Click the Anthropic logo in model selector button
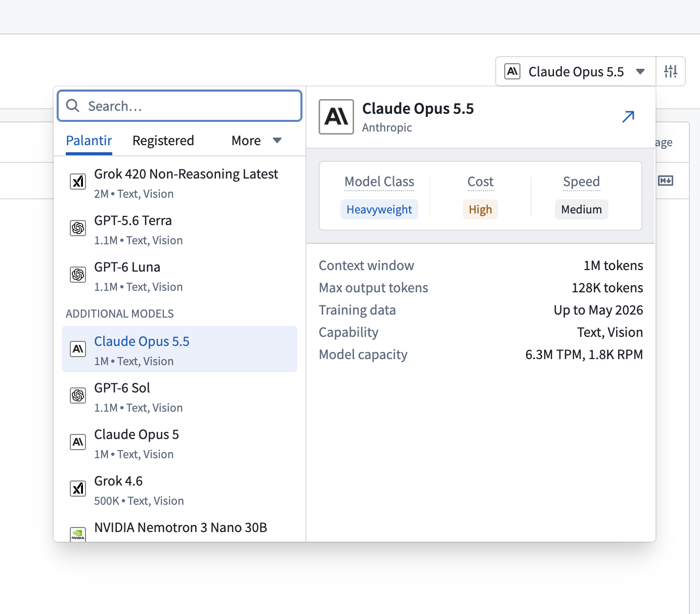 click(512, 71)
